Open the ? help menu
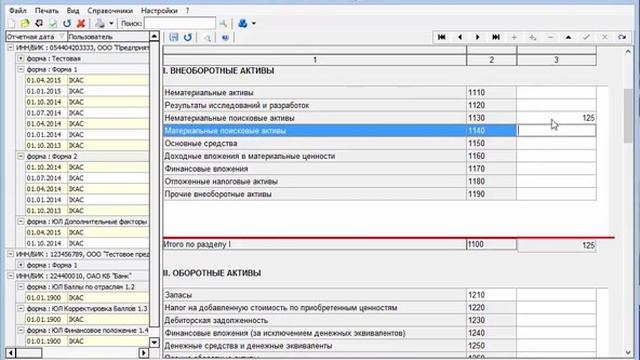The height and width of the screenshot is (360, 640). (187, 11)
